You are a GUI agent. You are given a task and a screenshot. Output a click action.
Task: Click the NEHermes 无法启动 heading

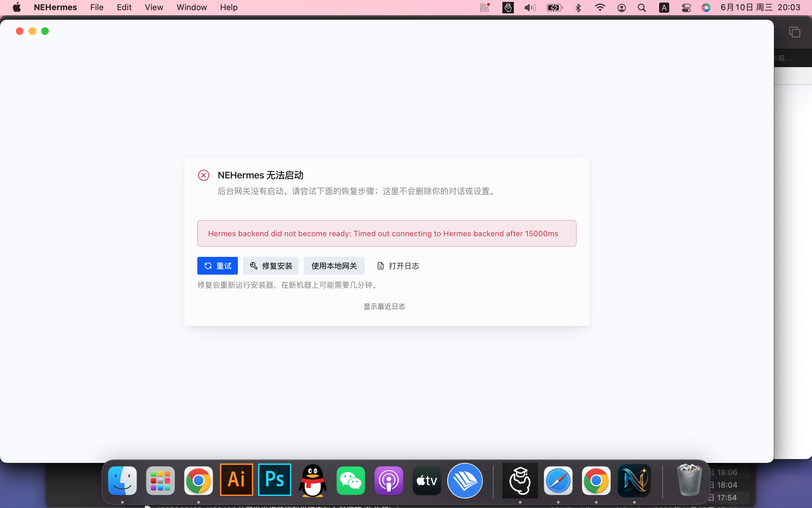[260, 175]
